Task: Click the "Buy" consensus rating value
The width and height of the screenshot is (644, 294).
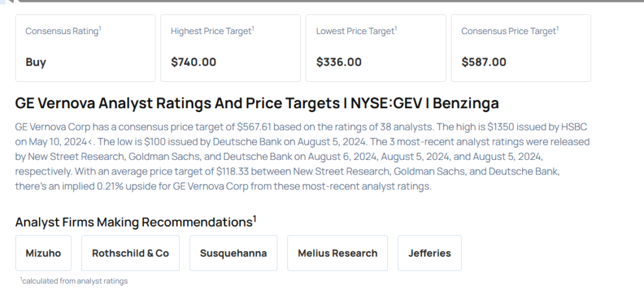Action: click(x=36, y=62)
